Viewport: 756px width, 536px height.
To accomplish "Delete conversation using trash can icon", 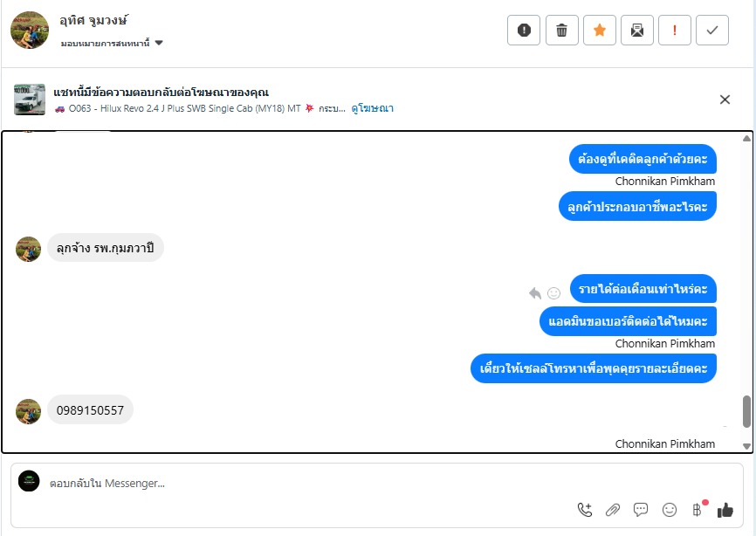I will (x=561, y=31).
